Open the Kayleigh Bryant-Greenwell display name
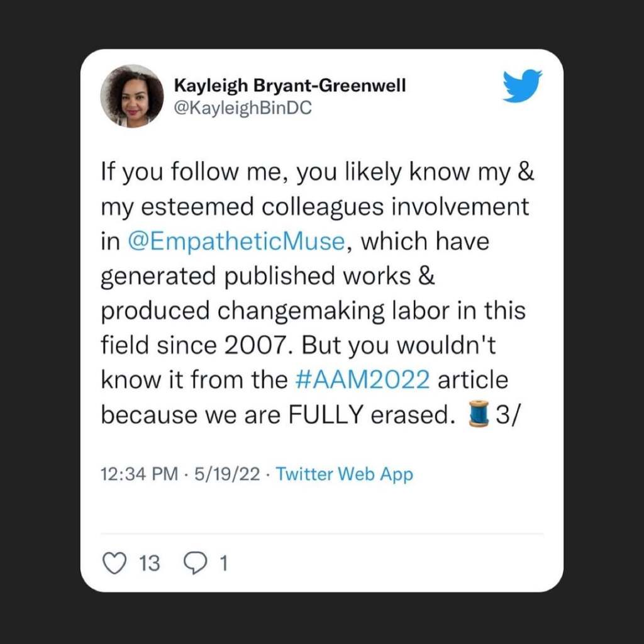Image resolution: width=644 pixels, height=644 pixels. 289,85
